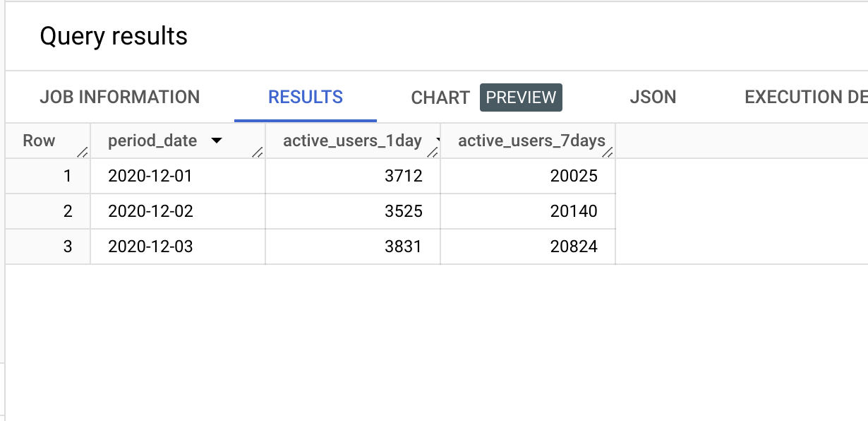Viewport: 868px width, 421px height.
Task: Click the PREVIEW badge next to CHART
Action: coord(521,97)
